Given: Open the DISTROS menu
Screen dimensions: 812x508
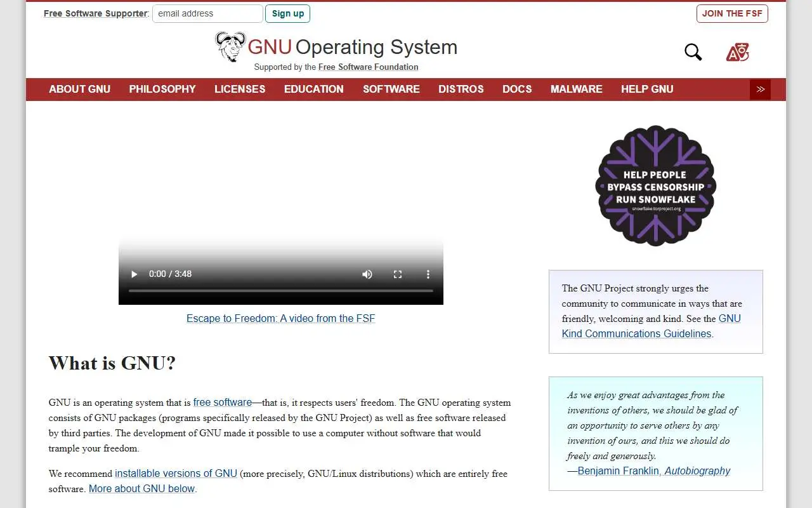Looking at the screenshot, I should tap(461, 90).
